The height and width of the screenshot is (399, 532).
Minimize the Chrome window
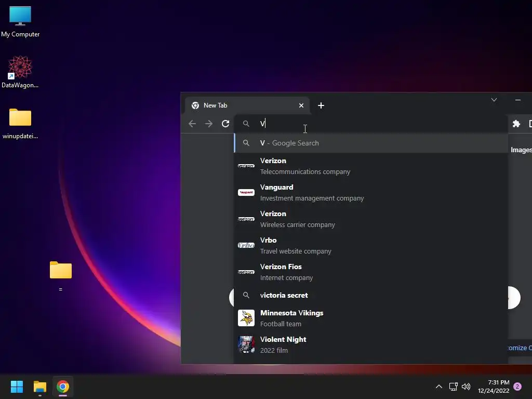tap(518, 100)
